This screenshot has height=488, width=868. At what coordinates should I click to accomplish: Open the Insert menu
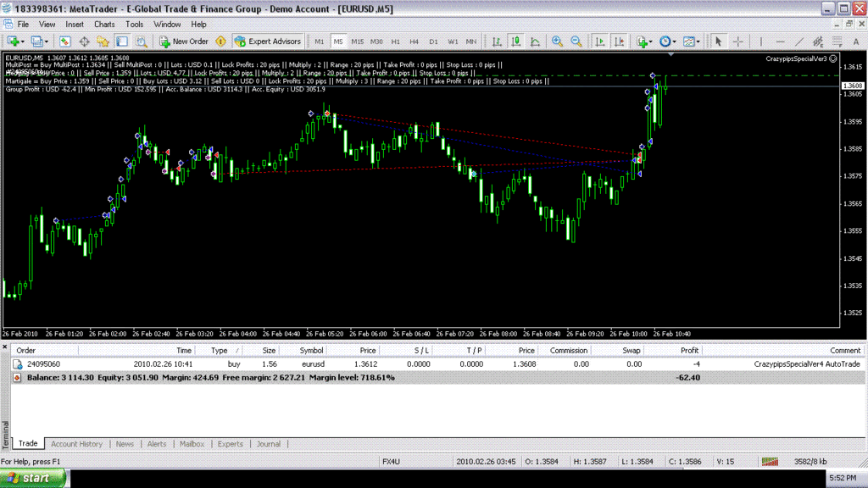pyautogui.click(x=75, y=25)
